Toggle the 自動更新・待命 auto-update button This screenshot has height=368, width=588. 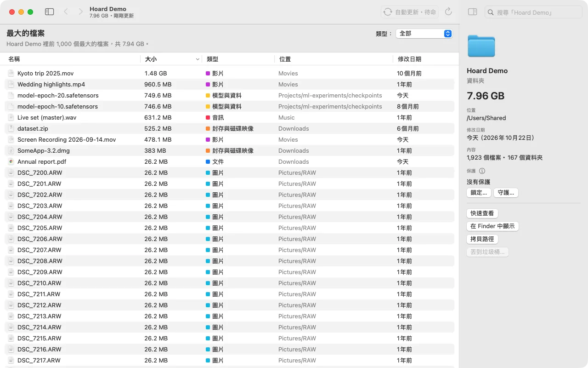click(x=410, y=12)
